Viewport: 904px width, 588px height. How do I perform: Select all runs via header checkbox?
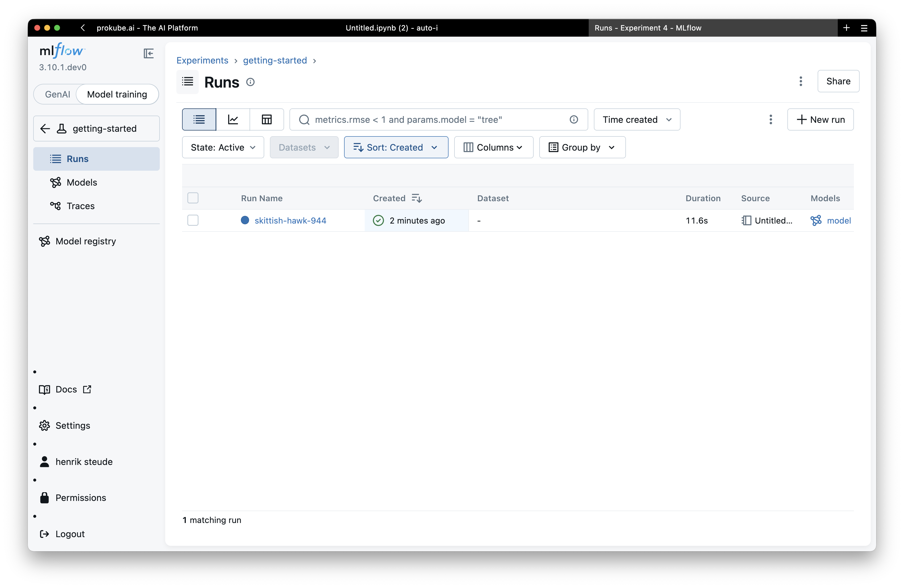coord(193,198)
